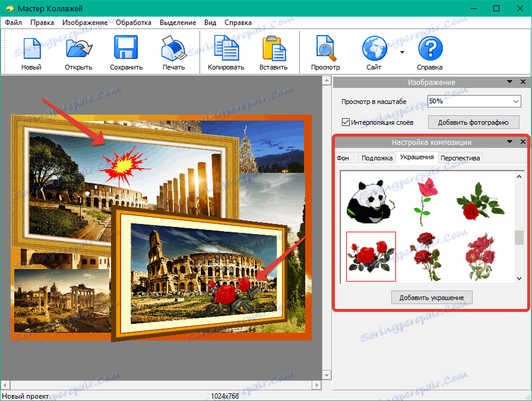Open the Выделение menu
Viewport: 532px width, 401px height.
coord(178,23)
